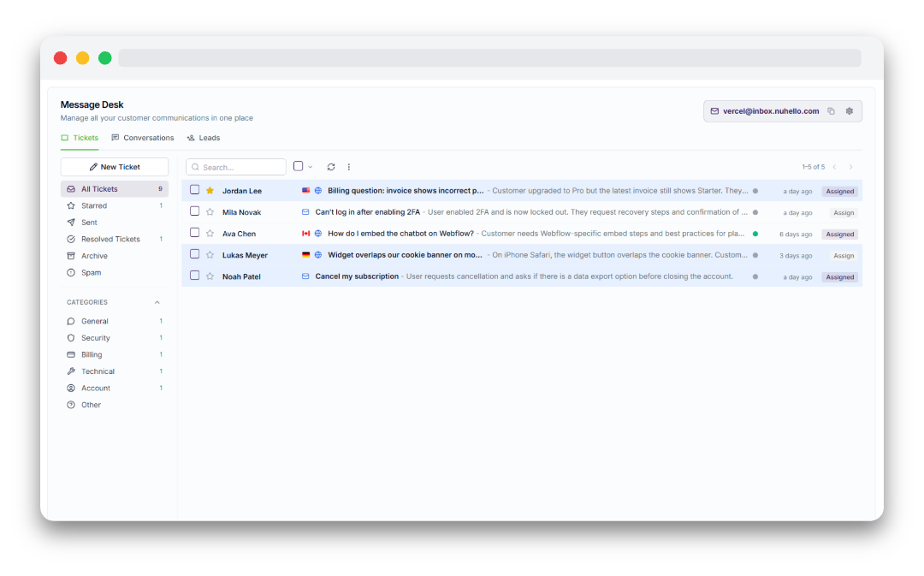
Task: Go to next page arrow
Action: pos(851,167)
